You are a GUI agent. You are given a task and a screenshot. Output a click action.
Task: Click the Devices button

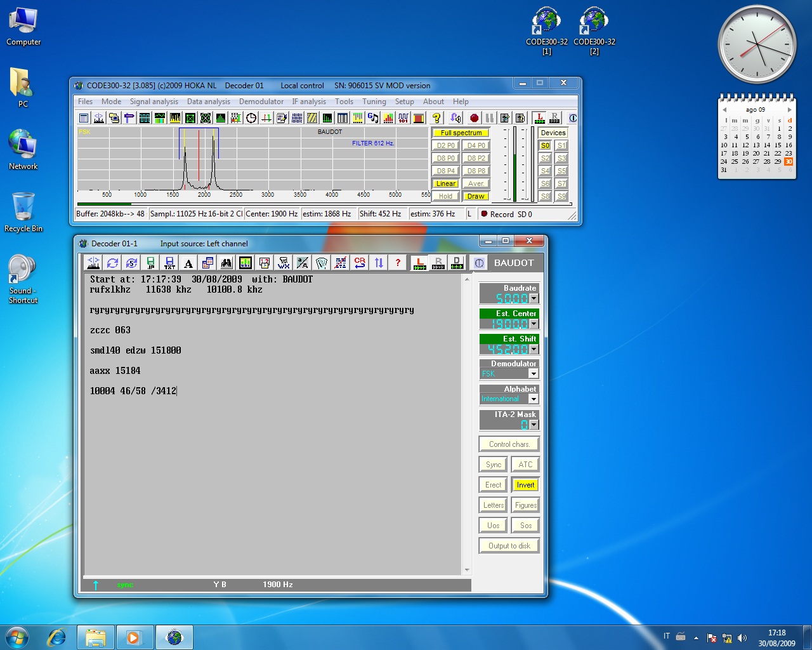point(553,133)
